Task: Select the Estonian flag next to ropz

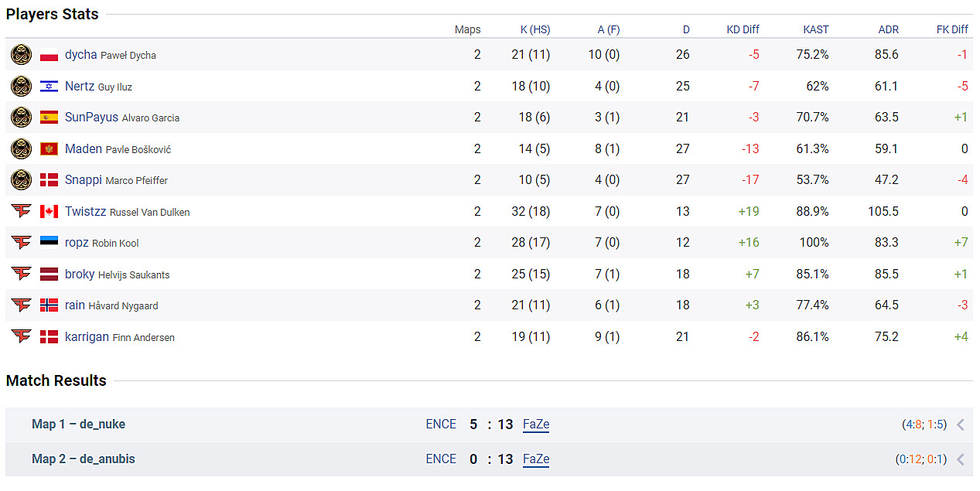Action: coord(49,242)
